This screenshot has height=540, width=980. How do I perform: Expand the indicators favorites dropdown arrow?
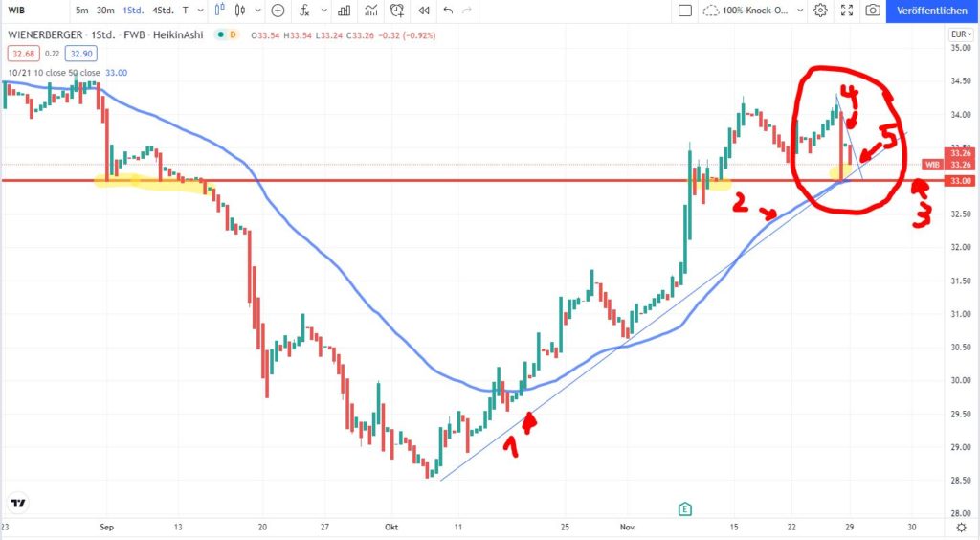(x=323, y=11)
